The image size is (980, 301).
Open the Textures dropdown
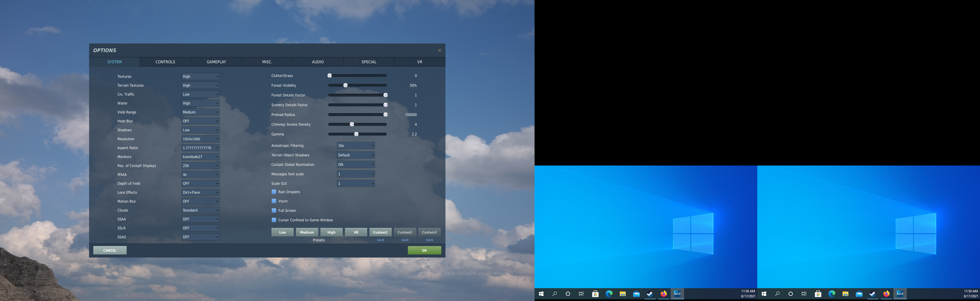click(x=200, y=77)
